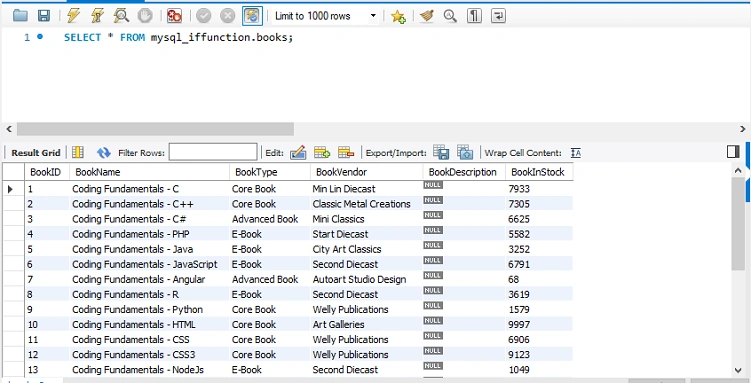Image resolution: width=751 pixels, height=383 pixels.
Task: Sort by BookInStock column header
Action: [538, 172]
